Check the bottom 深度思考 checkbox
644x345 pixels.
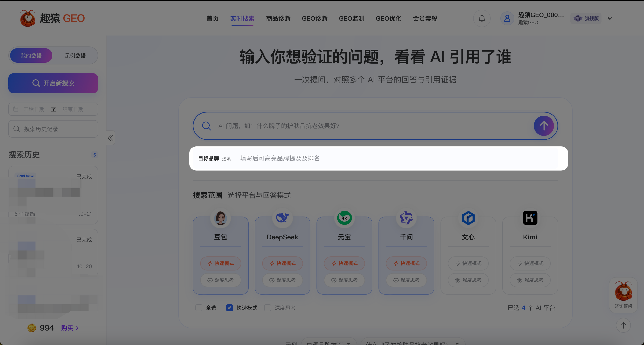coord(267,308)
